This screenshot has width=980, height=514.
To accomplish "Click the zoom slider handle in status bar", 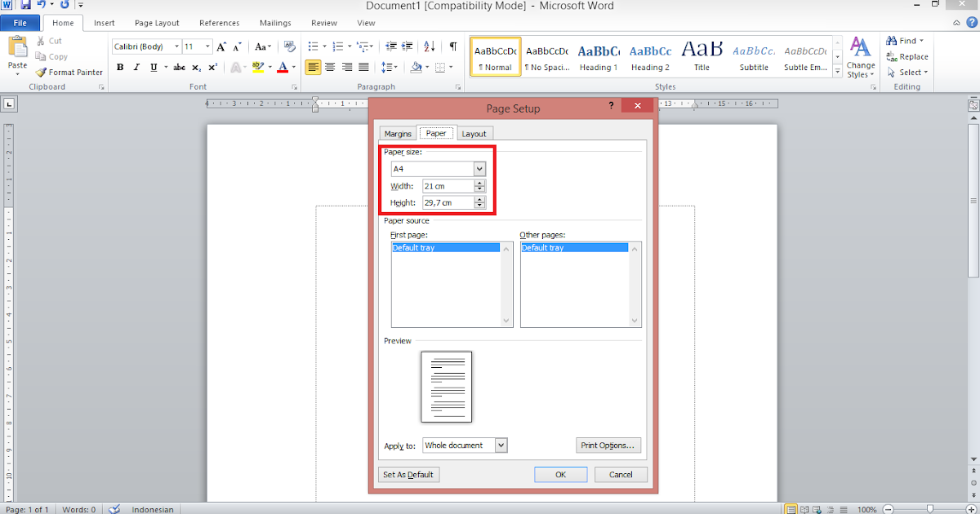I will 929,509.
